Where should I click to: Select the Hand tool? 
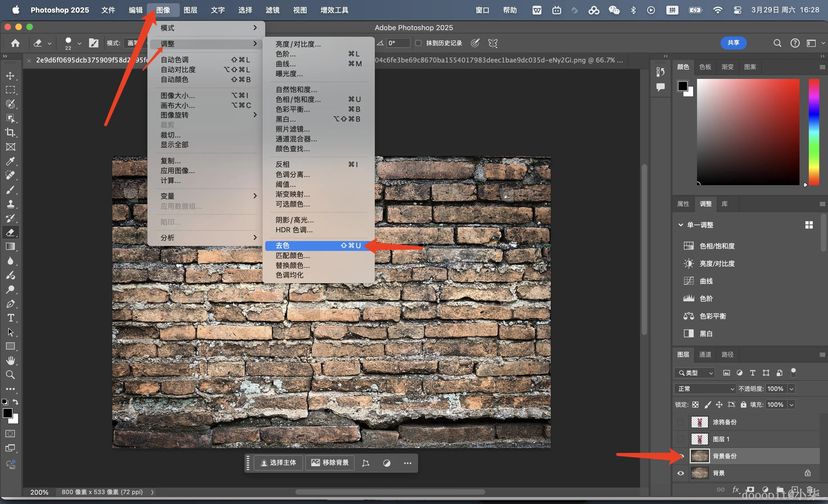click(x=10, y=360)
